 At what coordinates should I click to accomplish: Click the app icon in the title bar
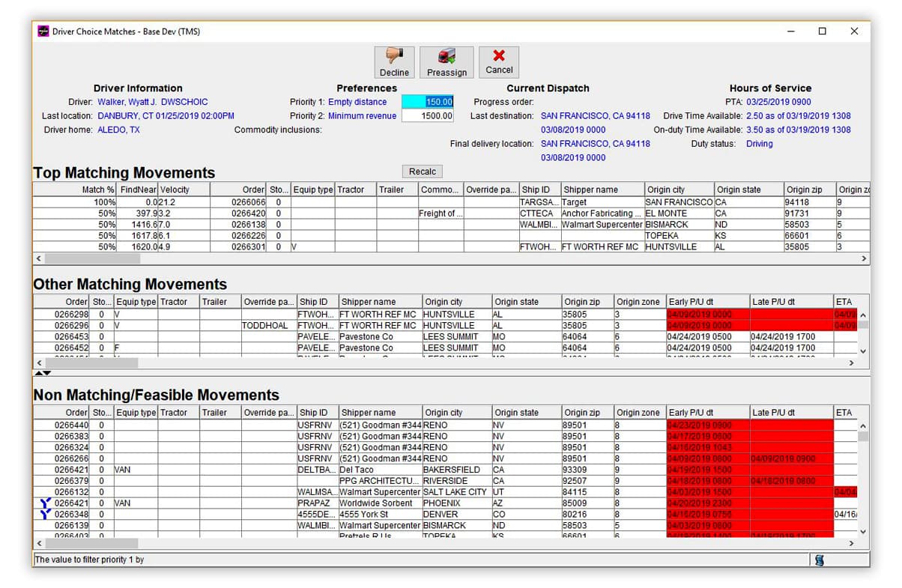[x=43, y=31]
